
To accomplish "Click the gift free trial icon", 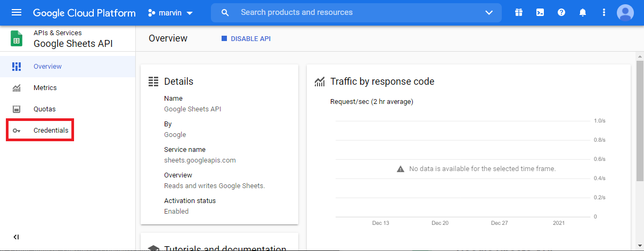I will (519, 12).
